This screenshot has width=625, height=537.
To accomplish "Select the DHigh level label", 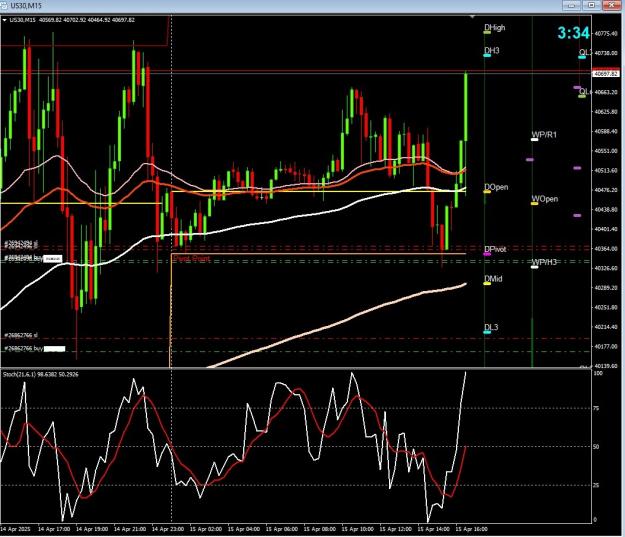I will click(494, 28).
